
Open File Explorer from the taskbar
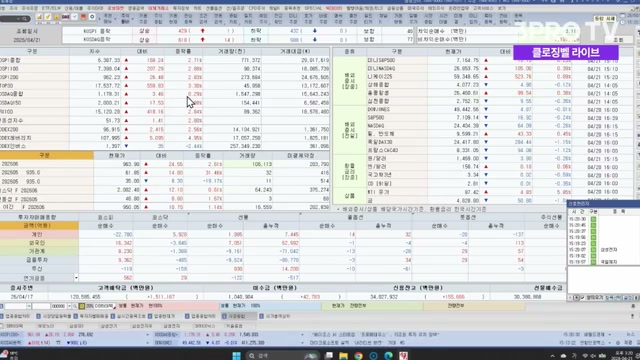pyautogui.click(x=343, y=356)
